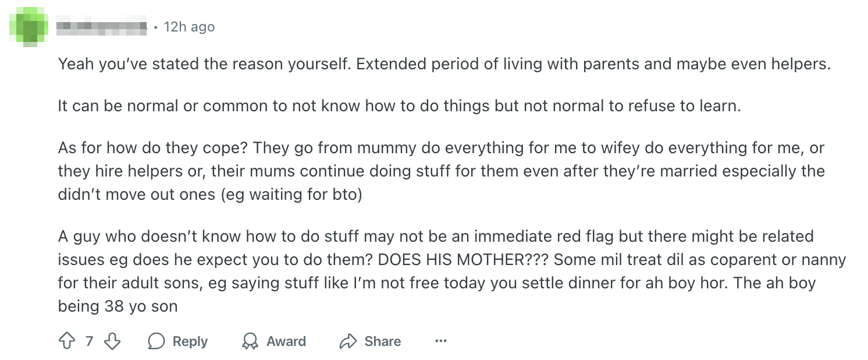868x360 pixels.
Task: Click the "12h ago" timestamp
Action: pyautogui.click(x=189, y=27)
